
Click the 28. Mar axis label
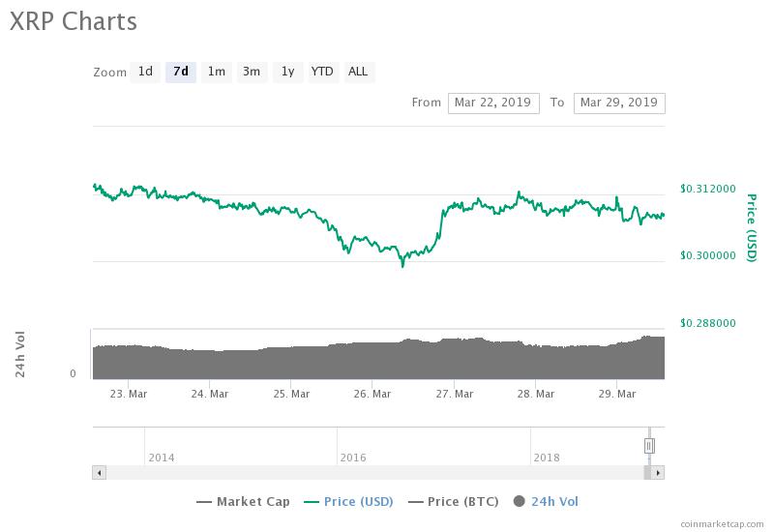(536, 394)
